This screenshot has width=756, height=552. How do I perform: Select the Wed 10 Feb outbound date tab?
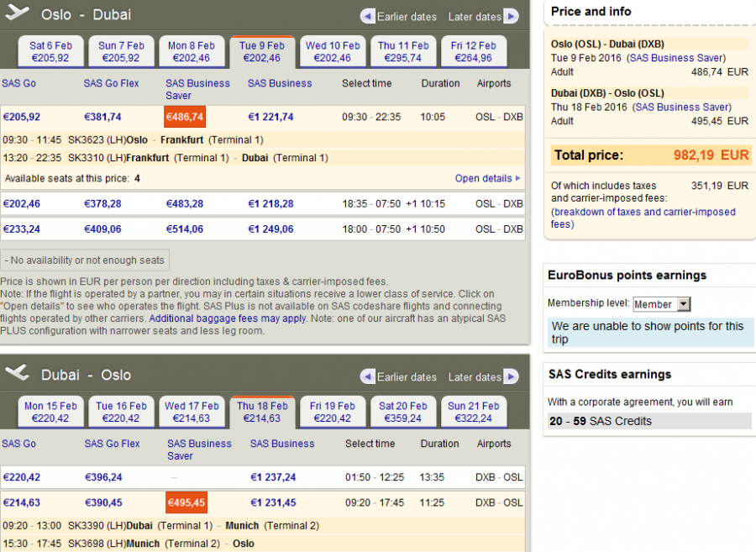click(333, 52)
